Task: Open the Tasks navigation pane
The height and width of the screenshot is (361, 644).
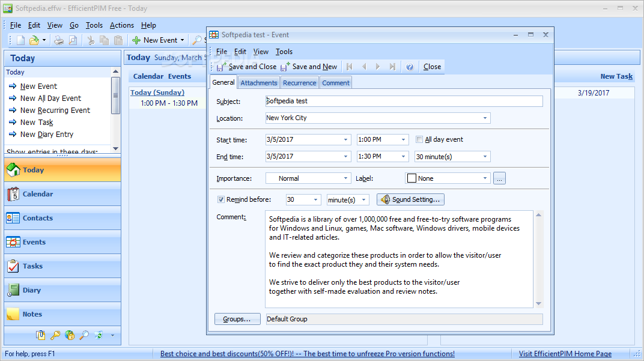Action: coord(62,266)
